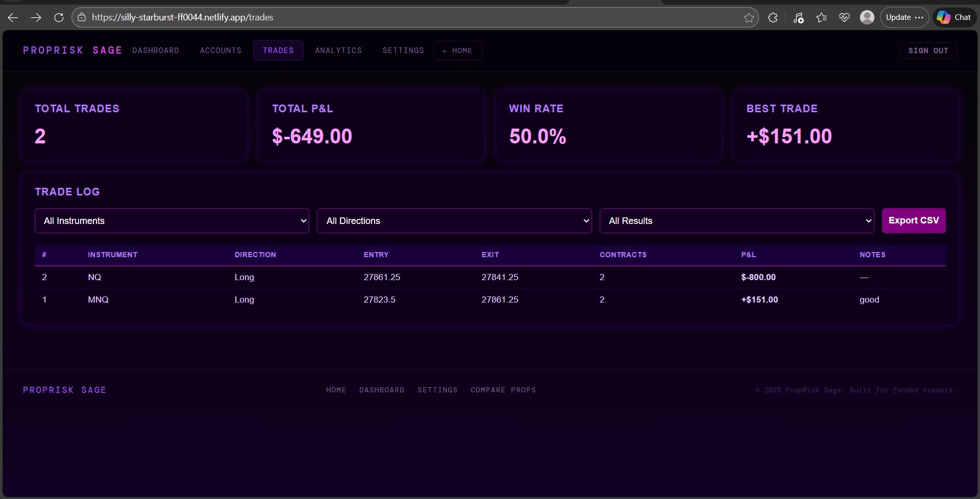Switch to the Dashboard nav tab
This screenshot has width=980, height=499.
[x=156, y=51]
